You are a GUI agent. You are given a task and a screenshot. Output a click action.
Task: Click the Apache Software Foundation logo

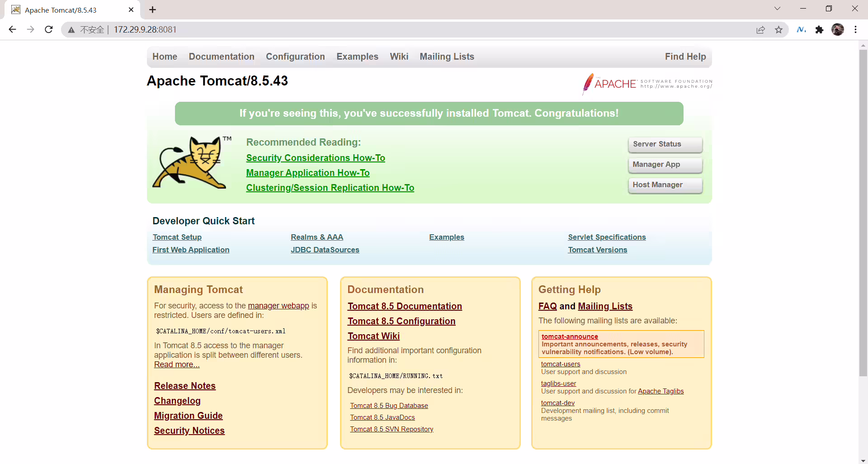coord(647,84)
